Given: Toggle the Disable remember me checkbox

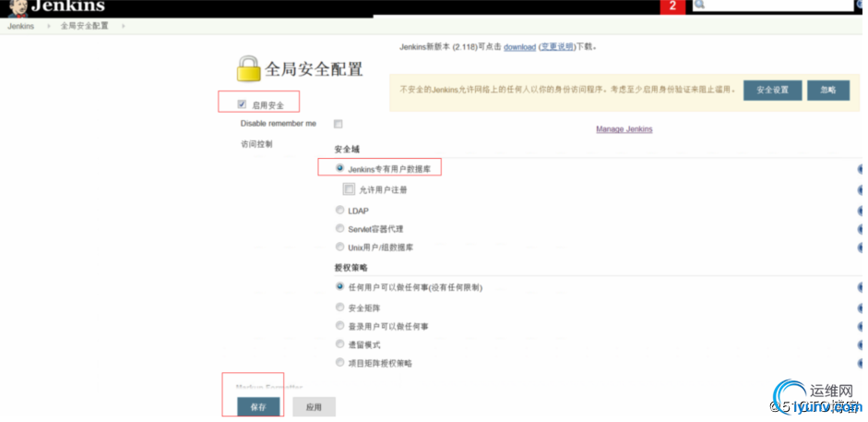Looking at the screenshot, I should click(x=338, y=124).
